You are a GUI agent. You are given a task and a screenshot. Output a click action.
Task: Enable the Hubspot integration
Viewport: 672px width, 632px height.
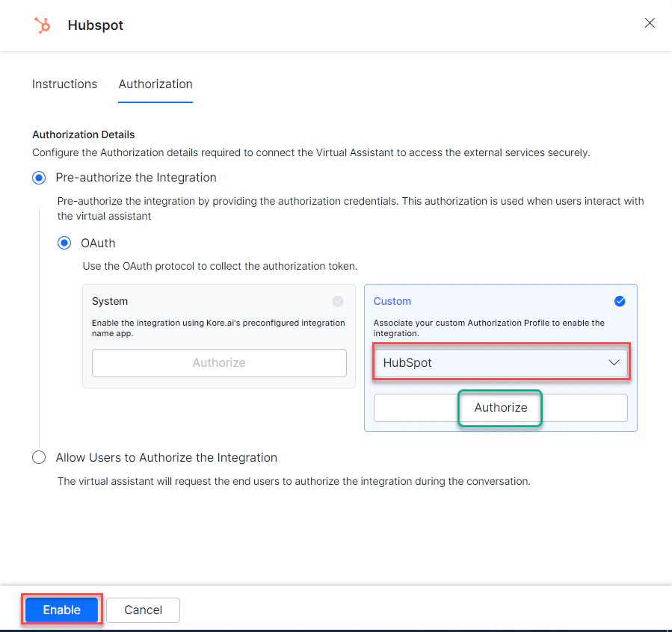coord(61,610)
